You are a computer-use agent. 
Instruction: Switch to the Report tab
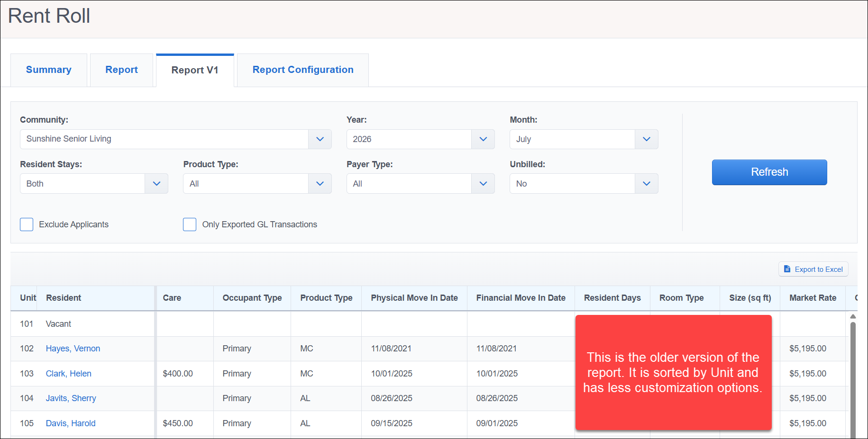(x=121, y=70)
